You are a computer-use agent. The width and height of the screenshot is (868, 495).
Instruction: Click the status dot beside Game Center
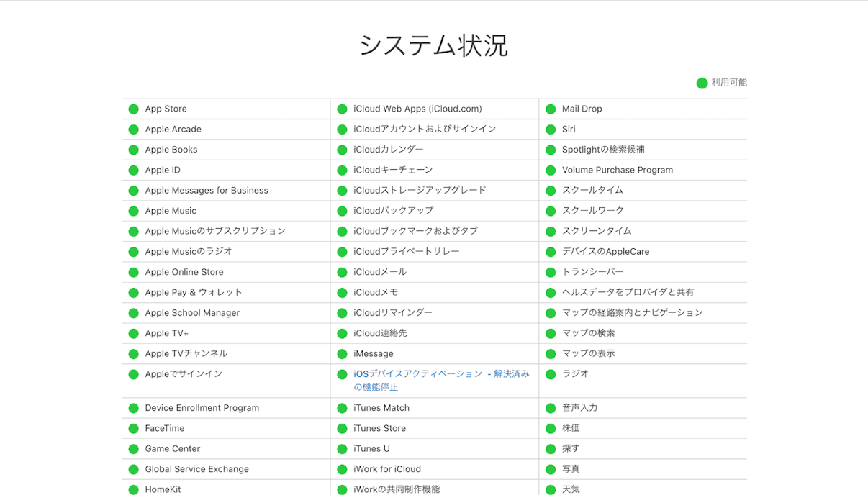click(x=133, y=449)
